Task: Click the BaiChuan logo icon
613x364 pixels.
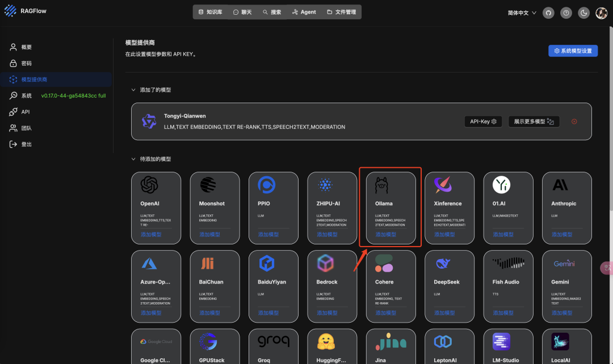Action: (x=208, y=264)
